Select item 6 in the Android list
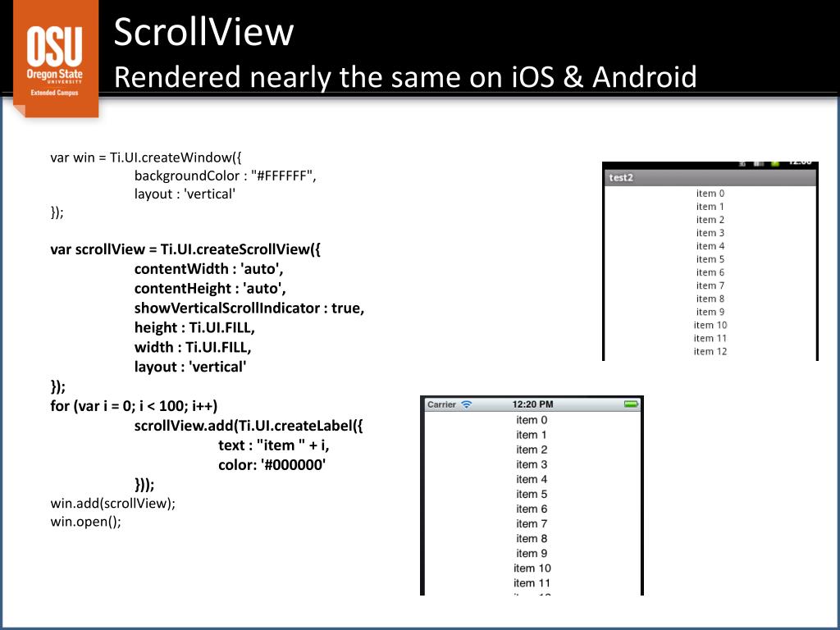This screenshot has height=630, width=840. [x=710, y=272]
